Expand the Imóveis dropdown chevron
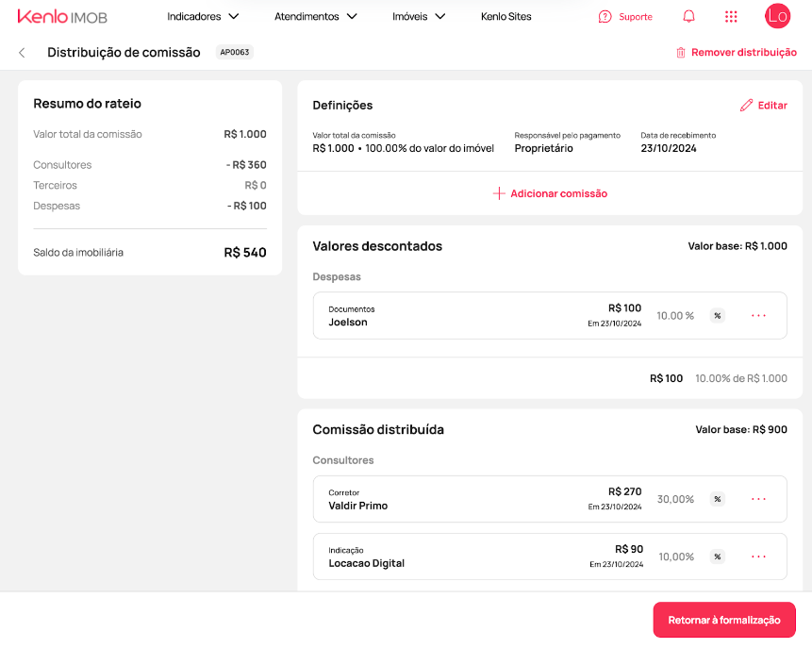The width and height of the screenshot is (812, 648). pos(440,17)
